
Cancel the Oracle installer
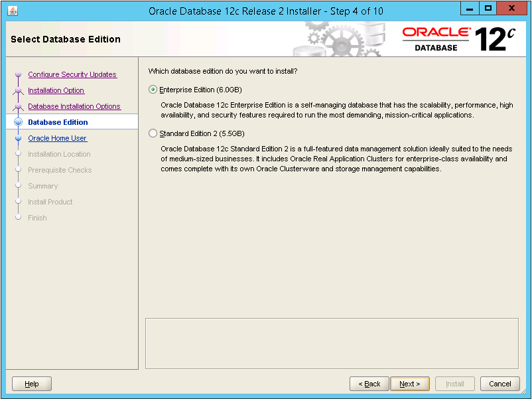tap(500, 384)
